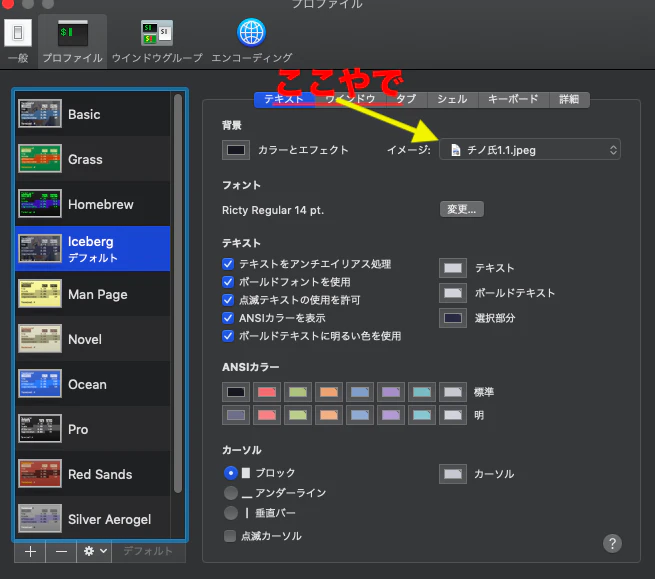Open the bright blue ANSI color well
Image resolution: width=655 pixels, height=579 pixels.
(360, 415)
